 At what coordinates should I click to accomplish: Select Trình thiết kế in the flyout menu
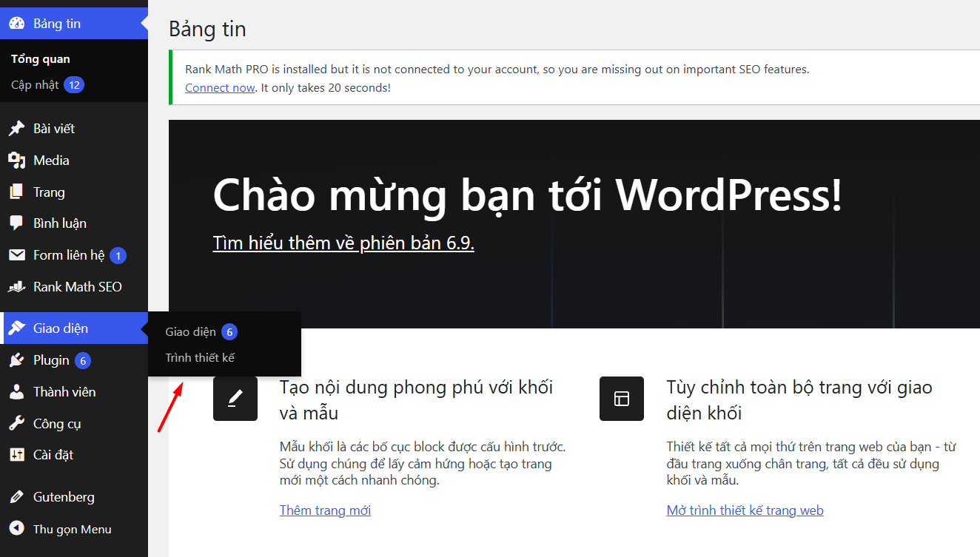198,357
